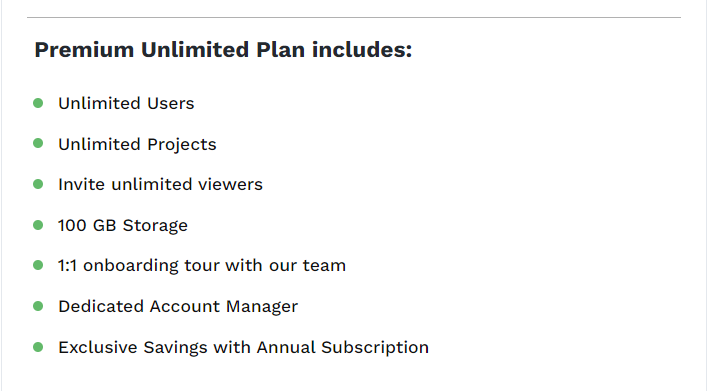Click the bullet dot before Exclusive Savings
The height and width of the screenshot is (391, 707).
38,347
